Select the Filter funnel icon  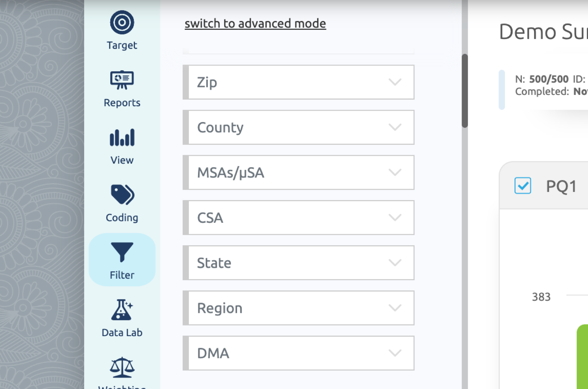tap(122, 252)
